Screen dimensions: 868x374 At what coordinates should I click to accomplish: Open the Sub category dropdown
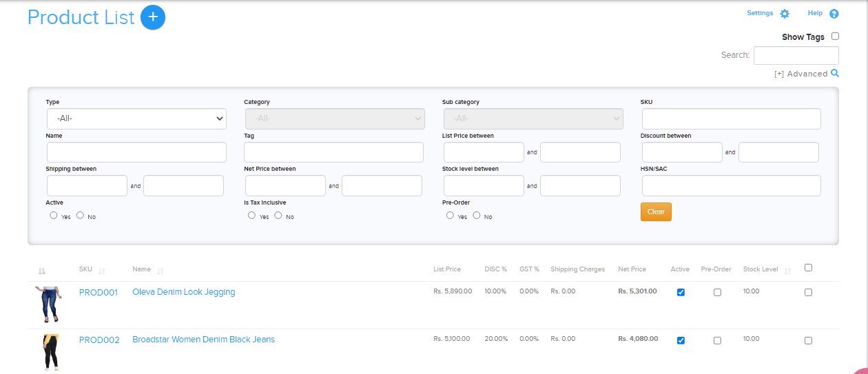click(533, 118)
